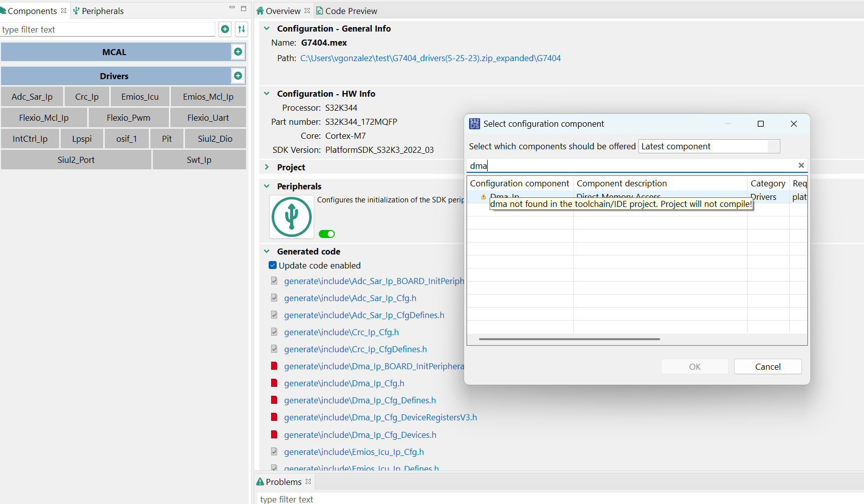This screenshot has height=504, width=864.
Task: Click Cancel in the configuration component dialog
Action: [x=768, y=366]
